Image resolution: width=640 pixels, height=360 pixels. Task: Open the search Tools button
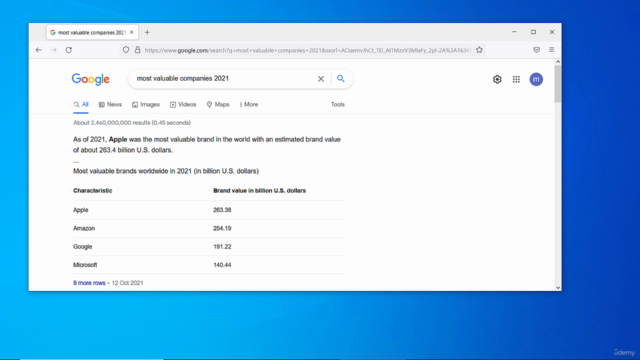click(x=338, y=104)
